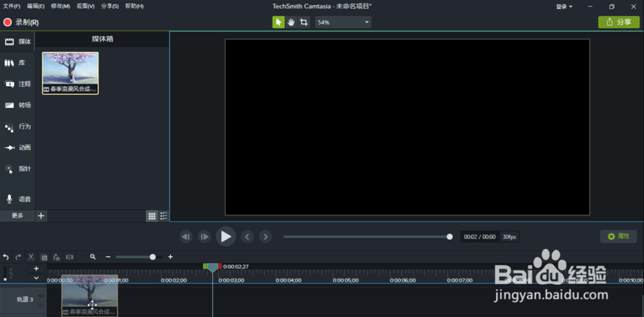Open the 行为 behaviors tab
644x317 pixels.
[17, 126]
